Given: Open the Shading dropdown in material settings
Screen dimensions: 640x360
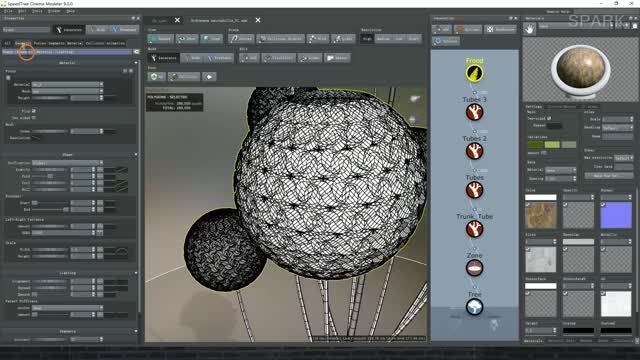Looking at the screenshot, I should tap(618, 128).
